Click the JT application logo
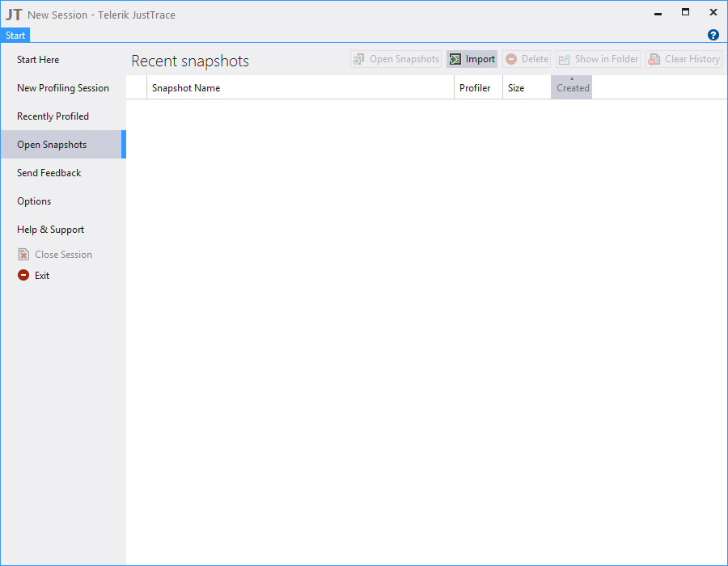728x566 pixels. [14, 15]
